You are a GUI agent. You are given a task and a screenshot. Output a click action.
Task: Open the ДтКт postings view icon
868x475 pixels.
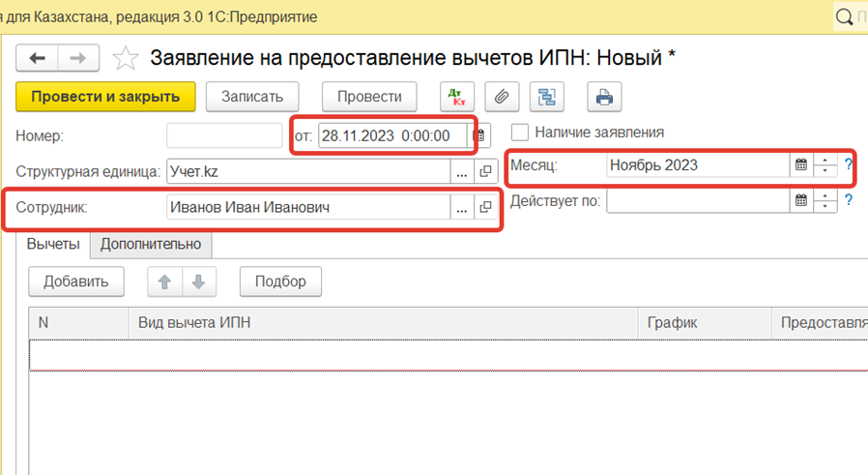[x=456, y=97]
